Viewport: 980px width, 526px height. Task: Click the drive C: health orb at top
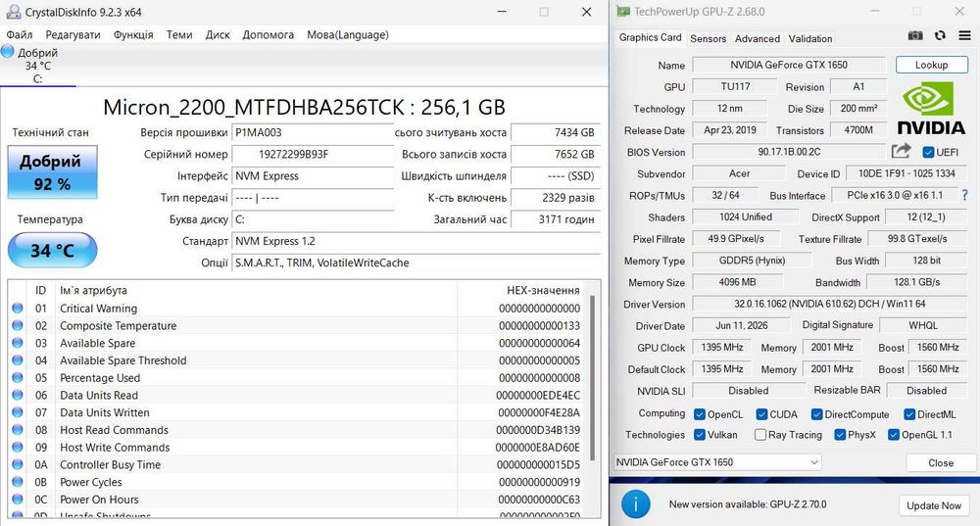pyautogui.click(x=8, y=52)
